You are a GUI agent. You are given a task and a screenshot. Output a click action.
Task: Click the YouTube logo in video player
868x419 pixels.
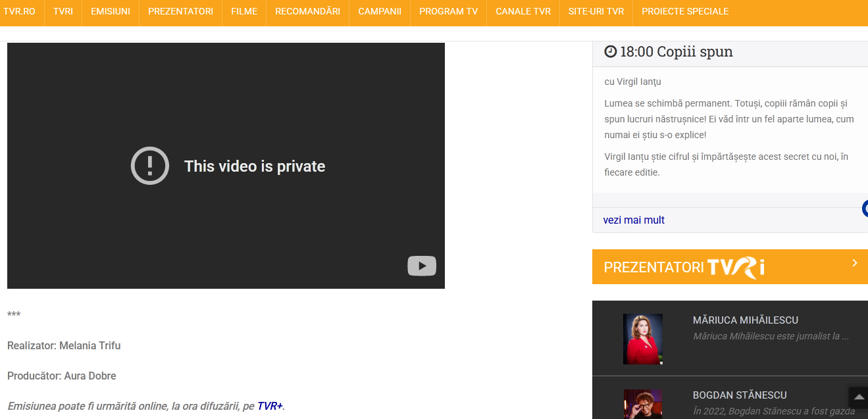coord(422,266)
